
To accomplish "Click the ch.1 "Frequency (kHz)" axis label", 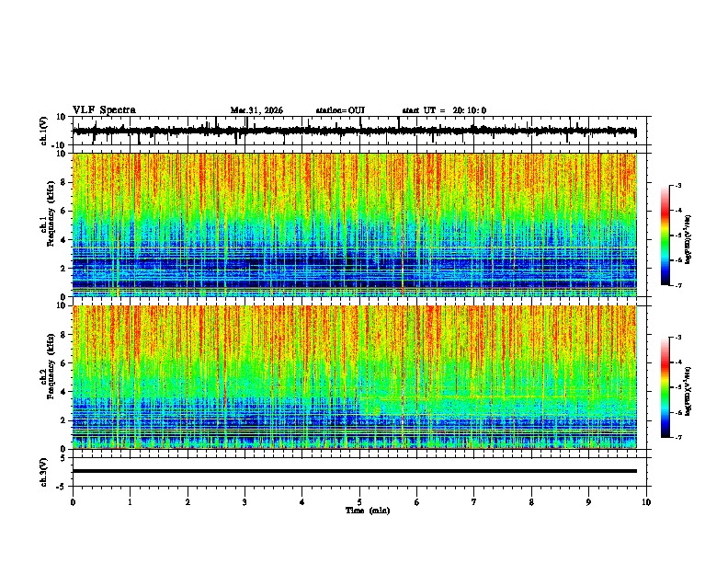I will [x=51, y=213].
